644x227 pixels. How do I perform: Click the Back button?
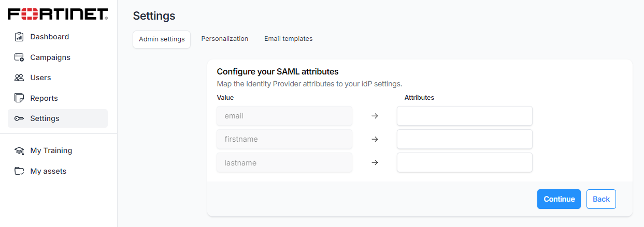(x=601, y=199)
